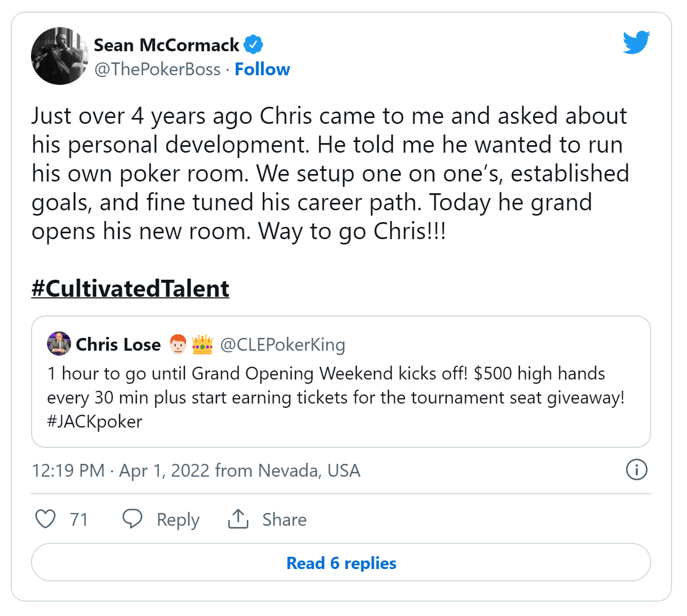The height and width of the screenshot is (616, 687).
Task: Click the 71 likes count
Action: [x=79, y=519]
